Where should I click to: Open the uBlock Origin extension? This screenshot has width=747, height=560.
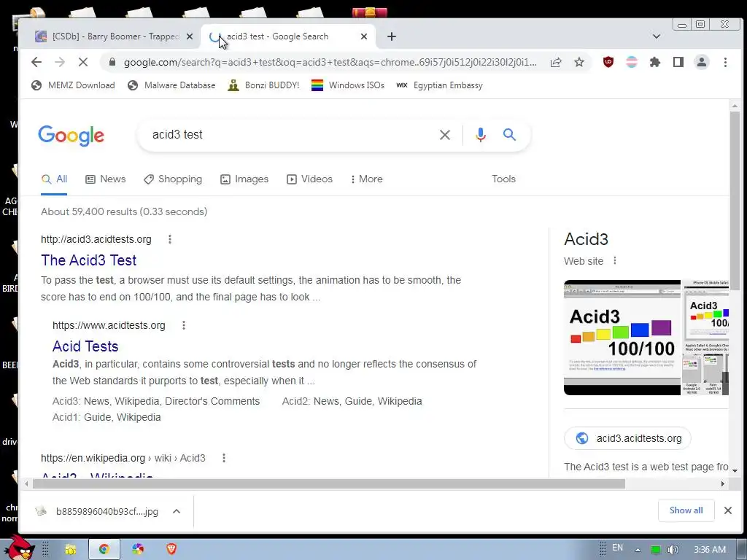(608, 62)
